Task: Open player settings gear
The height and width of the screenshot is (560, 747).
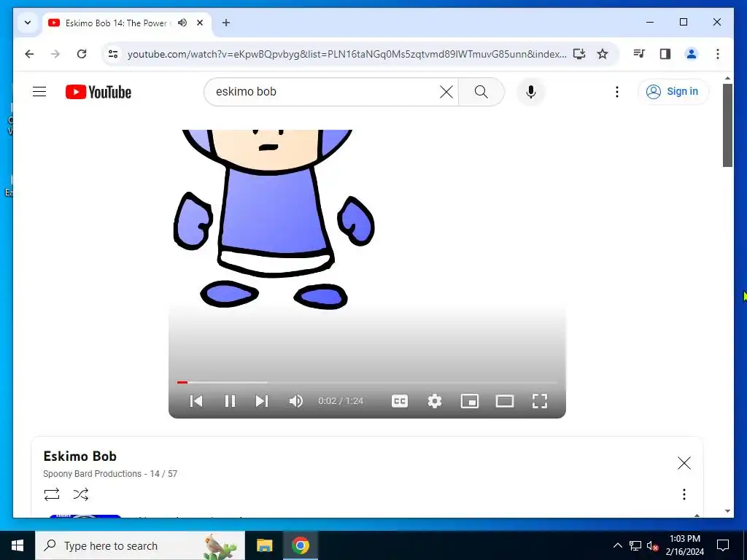Action: [x=435, y=401]
